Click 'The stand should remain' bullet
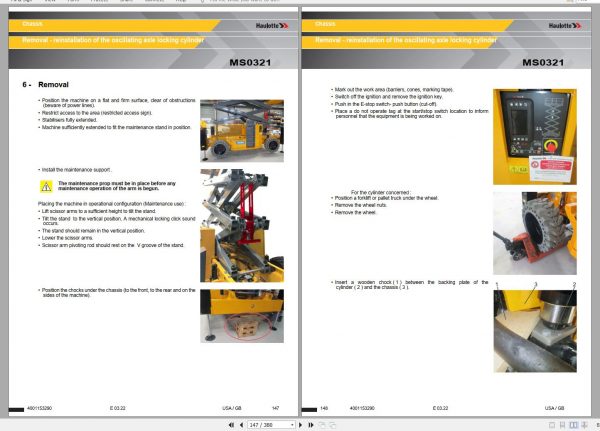600x431 pixels. point(91,231)
